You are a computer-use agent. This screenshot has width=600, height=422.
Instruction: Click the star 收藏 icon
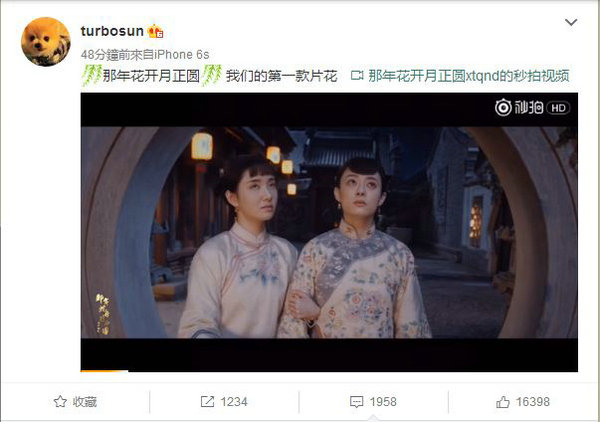[x=60, y=402]
